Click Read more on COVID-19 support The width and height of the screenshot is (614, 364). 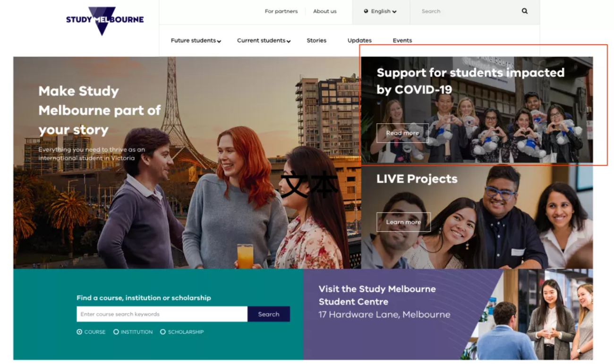click(402, 133)
